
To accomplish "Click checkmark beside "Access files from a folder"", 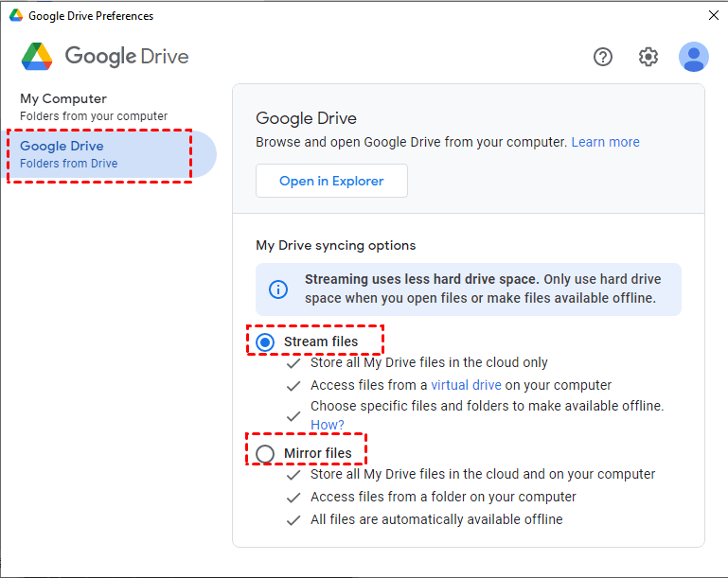I will [294, 497].
